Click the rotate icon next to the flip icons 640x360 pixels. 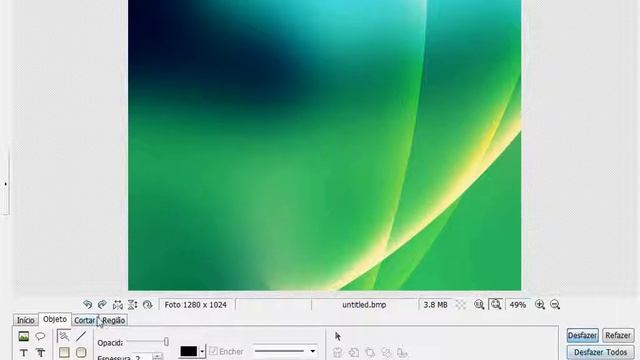[x=147, y=304]
